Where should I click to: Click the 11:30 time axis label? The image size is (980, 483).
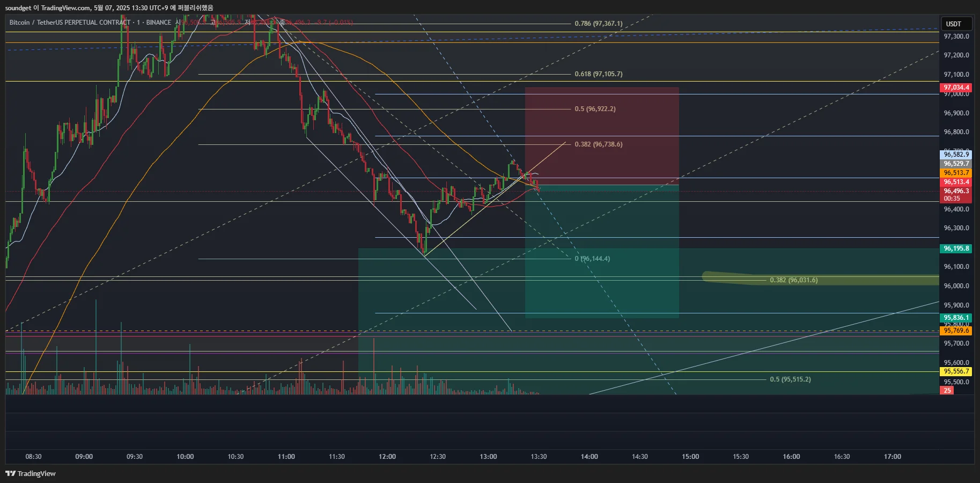coord(337,457)
